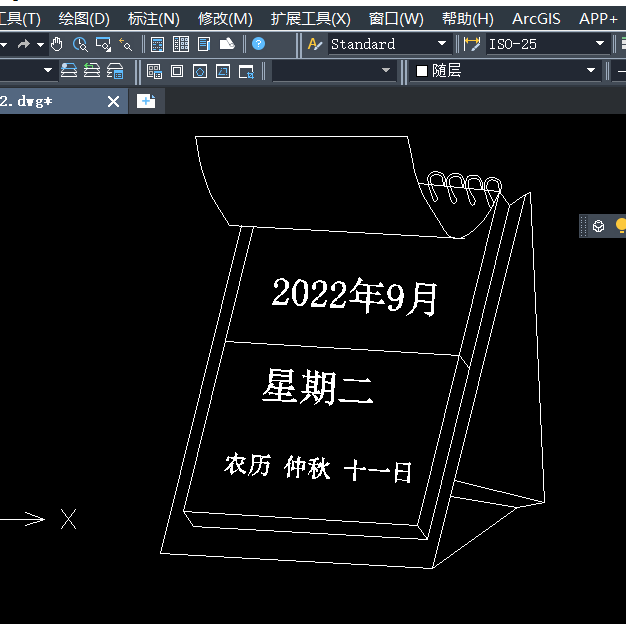Activate the Pan hand tool
Viewport: 626px width, 624px height.
57,44
